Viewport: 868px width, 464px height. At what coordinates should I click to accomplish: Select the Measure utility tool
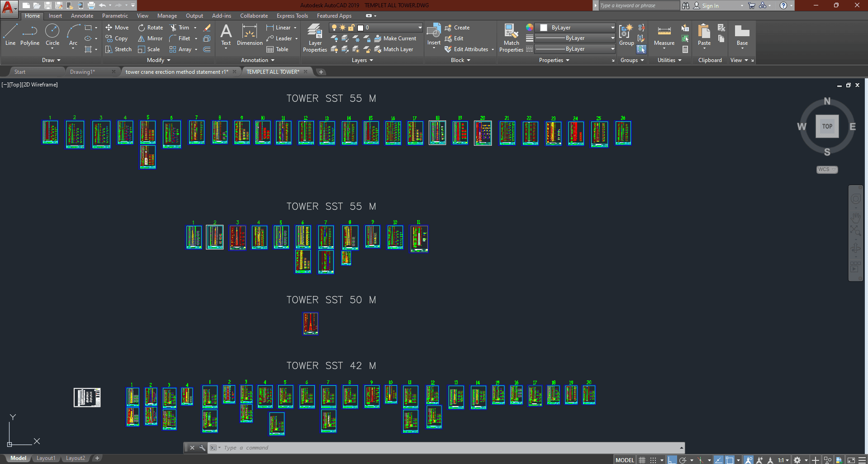click(x=664, y=35)
